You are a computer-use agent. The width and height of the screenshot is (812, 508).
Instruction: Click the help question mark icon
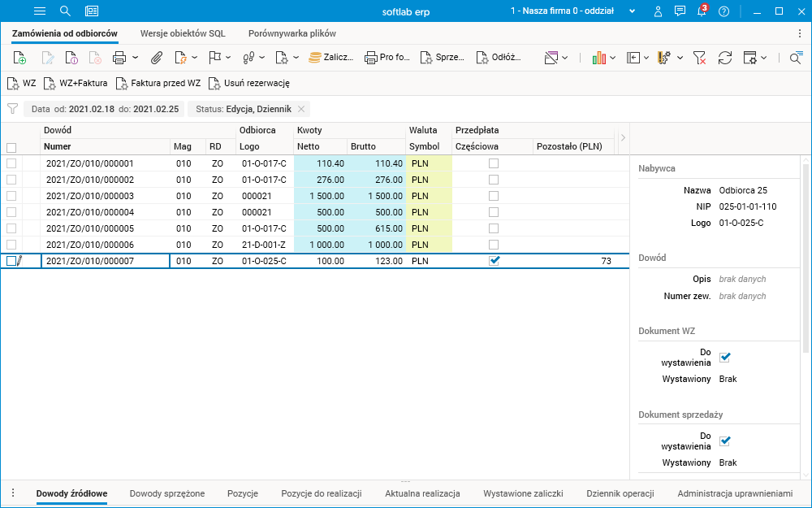(x=723, y=11)
